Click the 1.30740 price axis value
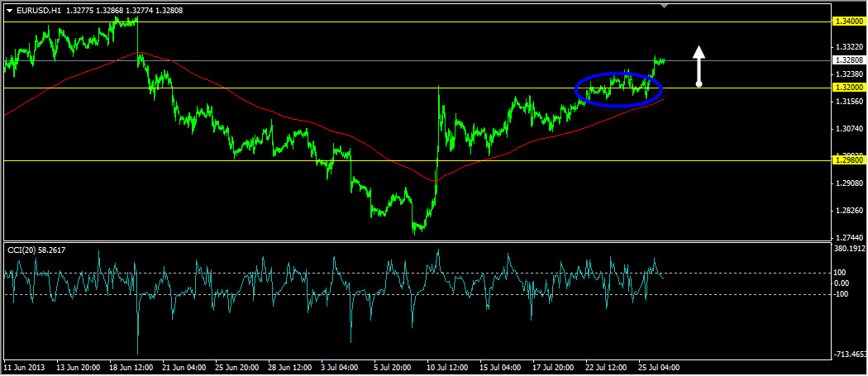Viewport: 868px width, 376px height. click(849, 128)
